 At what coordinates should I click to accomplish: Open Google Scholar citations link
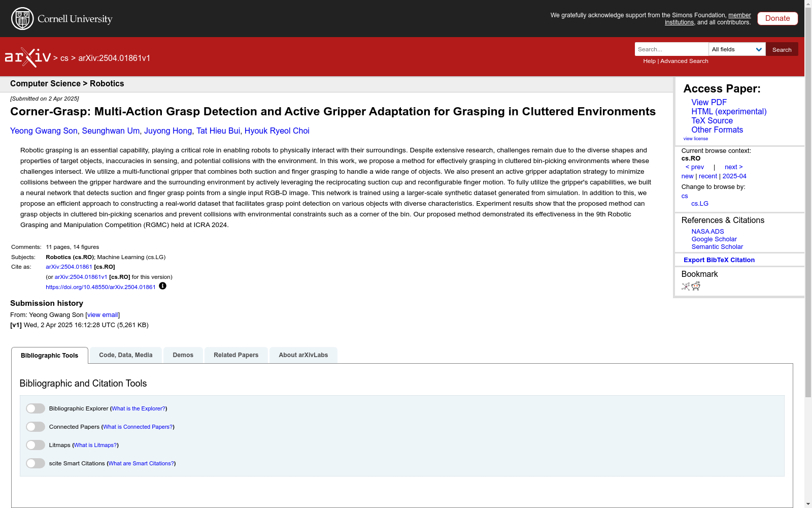point(714,239)
